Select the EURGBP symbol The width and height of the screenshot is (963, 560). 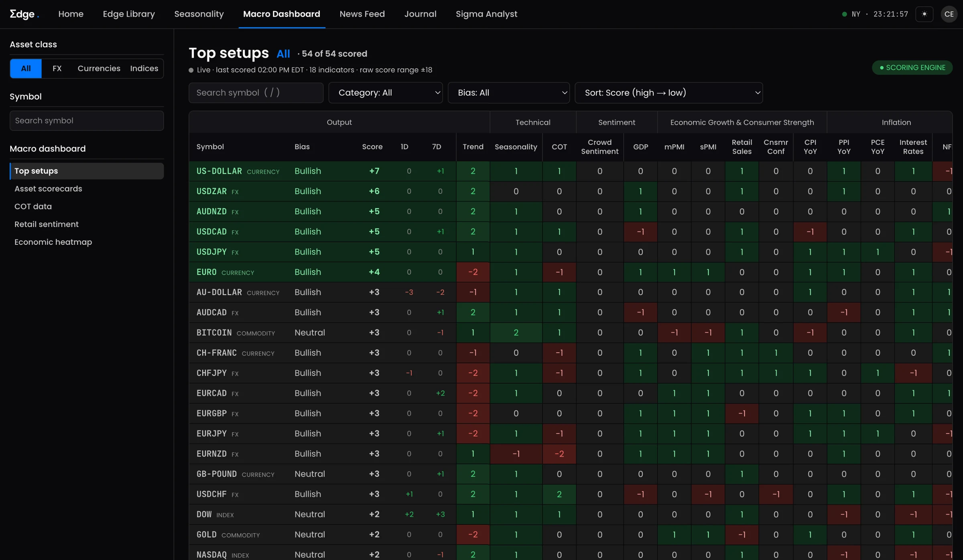(x=211, y=414)
